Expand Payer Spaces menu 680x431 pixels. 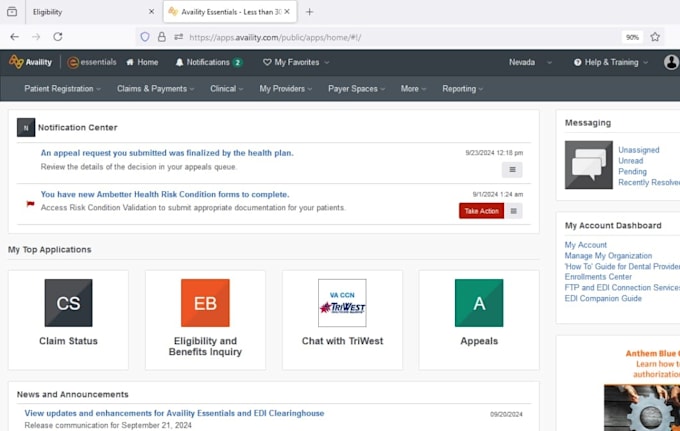356,88
